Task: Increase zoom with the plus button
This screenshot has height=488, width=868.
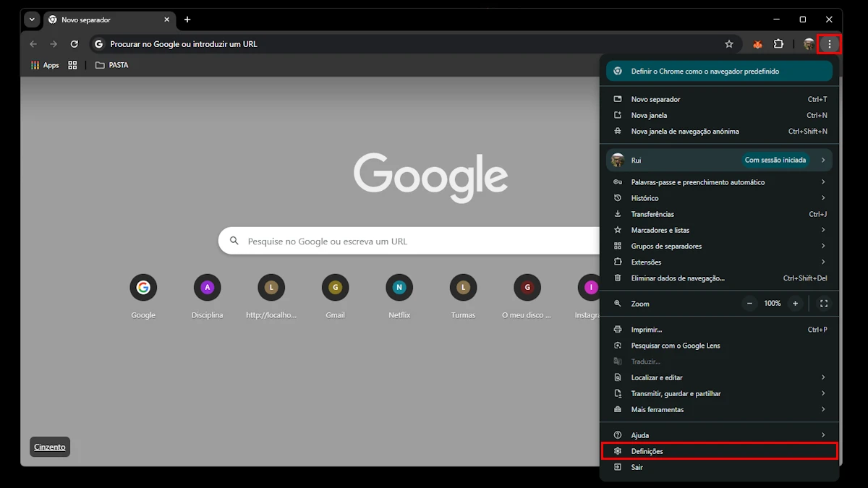Action: 796,304
